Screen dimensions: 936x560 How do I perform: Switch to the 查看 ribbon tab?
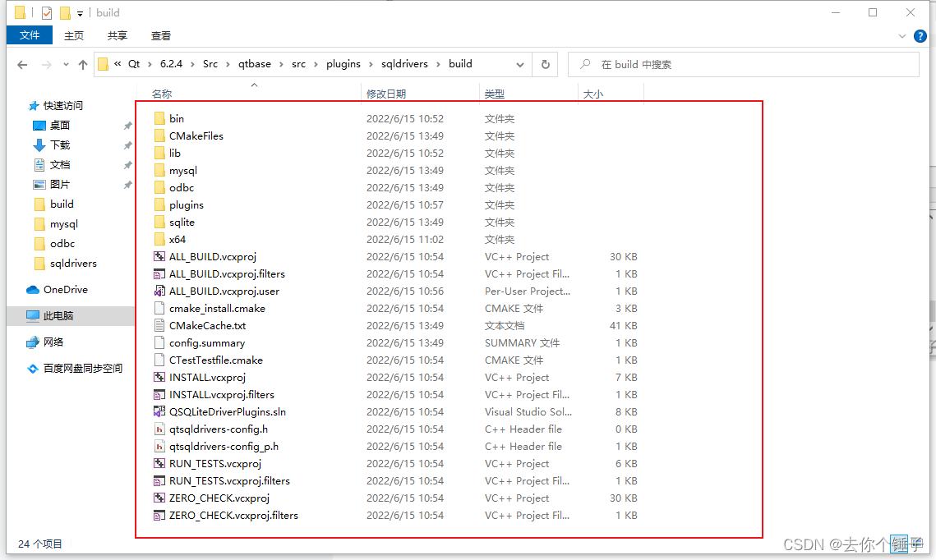point(160,36)
